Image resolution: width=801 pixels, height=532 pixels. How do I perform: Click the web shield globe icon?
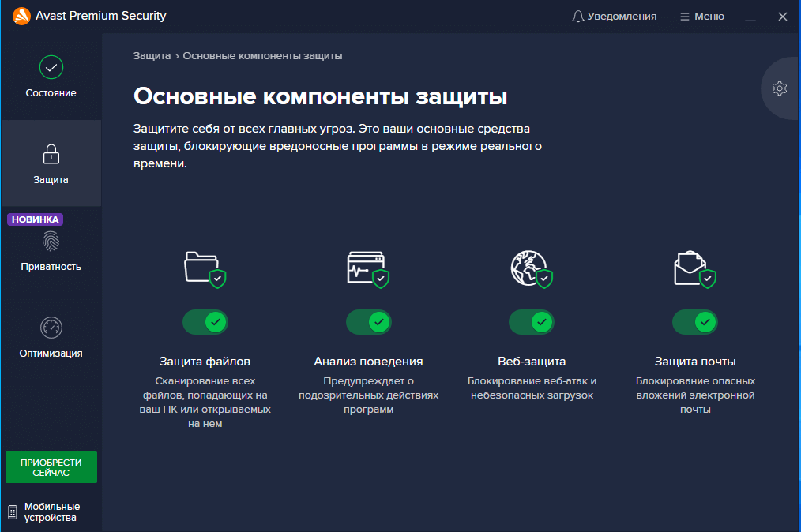(x=532, y=269)
